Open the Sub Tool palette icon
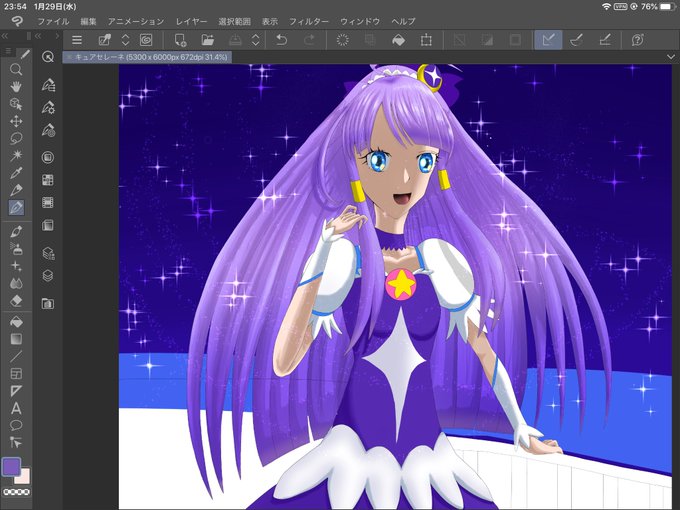 point(48,85)
